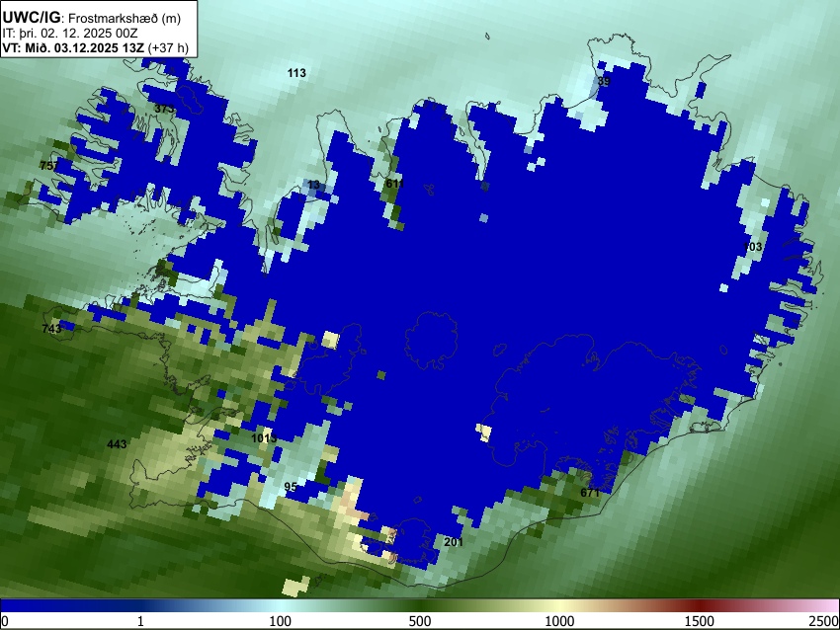
Task: Click the legend label 500
Action: (420, 621)
